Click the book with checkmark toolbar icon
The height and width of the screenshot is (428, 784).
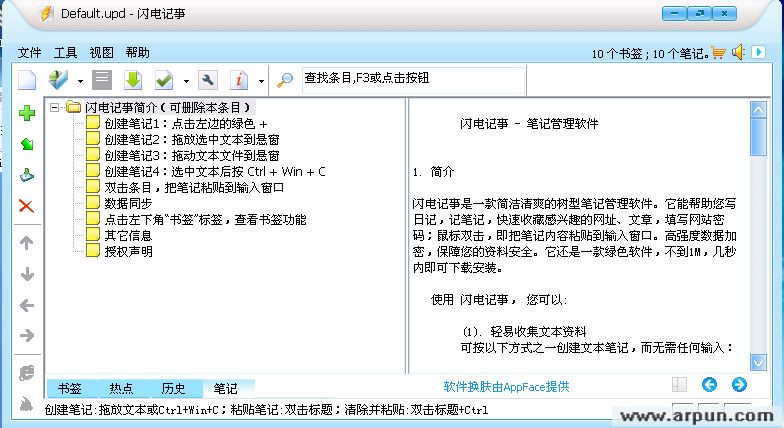[58, 80]
